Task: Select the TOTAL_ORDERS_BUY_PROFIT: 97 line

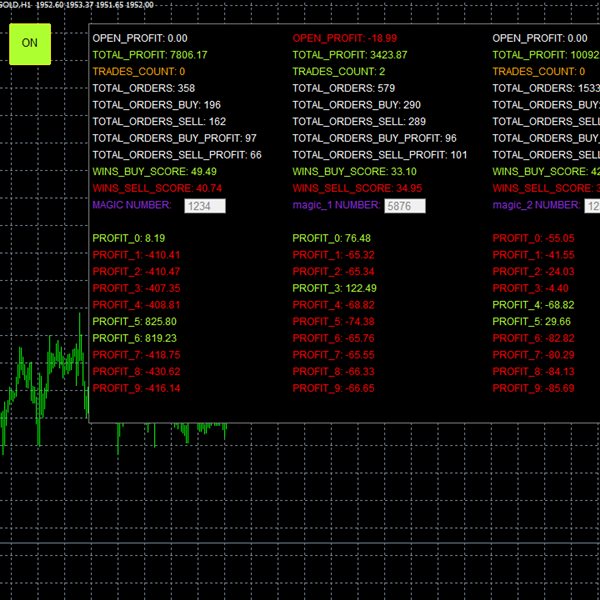Action: [174, 138]
